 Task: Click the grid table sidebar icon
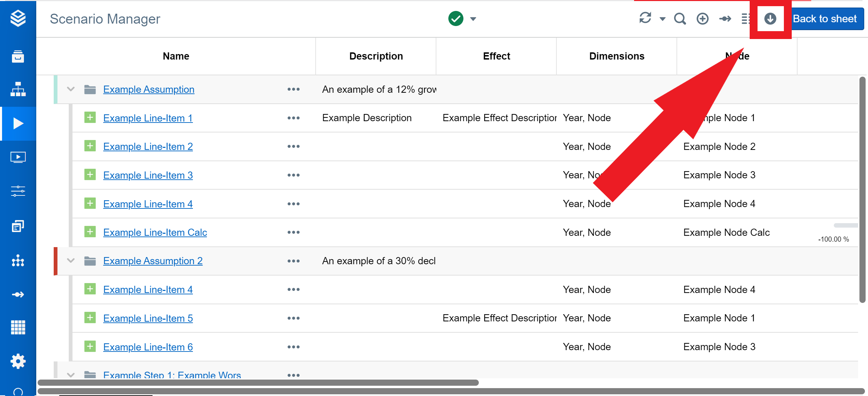(18, 327)
